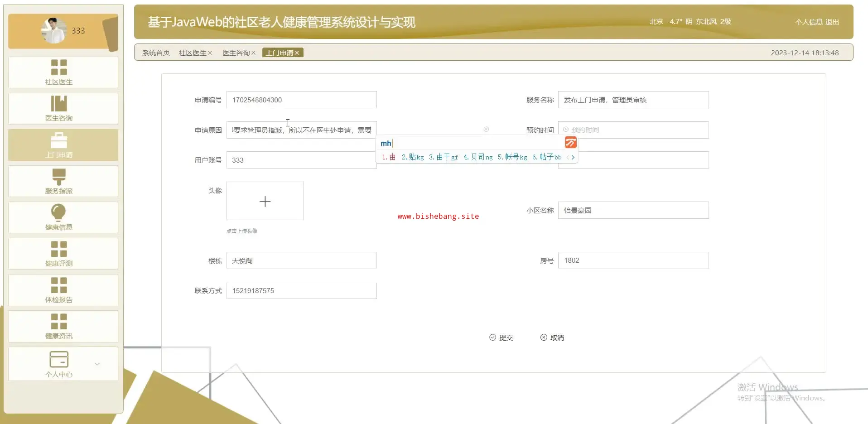
Task: Click the 服务名称 input field
Action: coord(633,100)
